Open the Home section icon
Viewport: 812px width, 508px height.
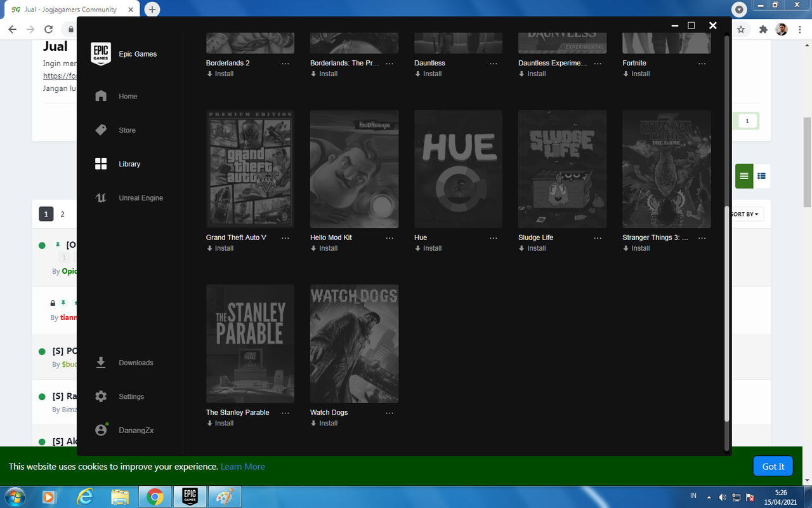101,96
